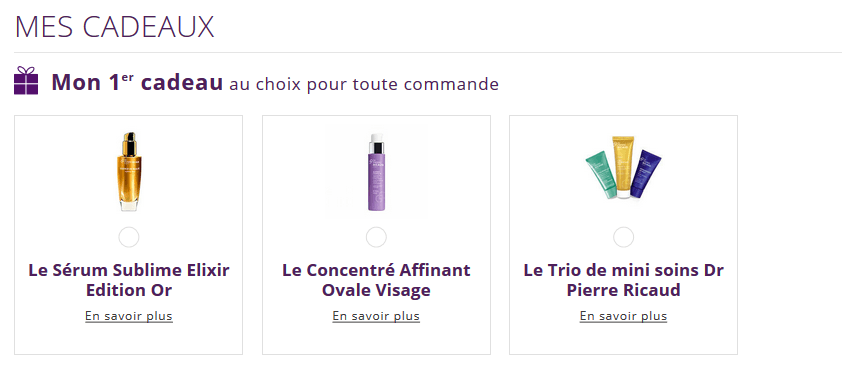This screenshot has height=376, width=842.
Task: Open En savoir plus under the Concentré Affinant
Action: pyautogui.click(x=376, y=316)
